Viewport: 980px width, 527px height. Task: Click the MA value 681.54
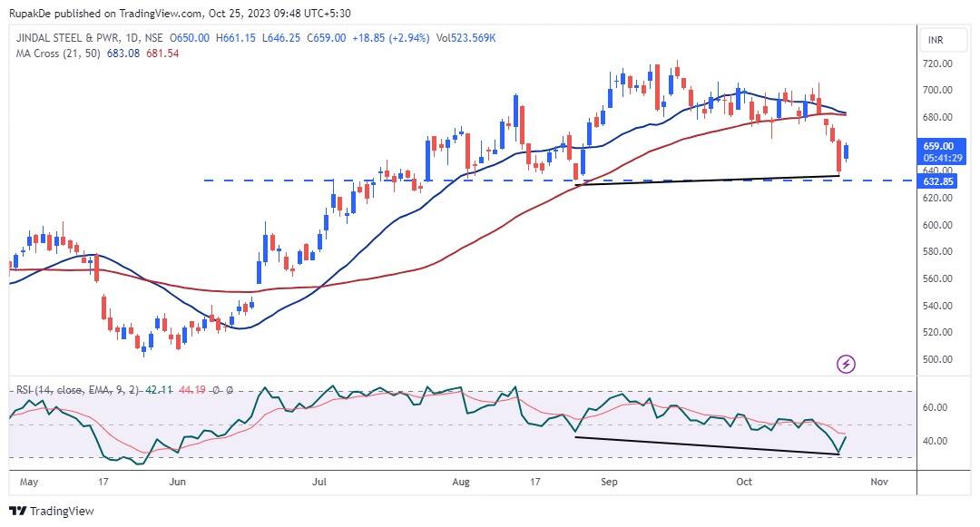[x=162, y=54]
